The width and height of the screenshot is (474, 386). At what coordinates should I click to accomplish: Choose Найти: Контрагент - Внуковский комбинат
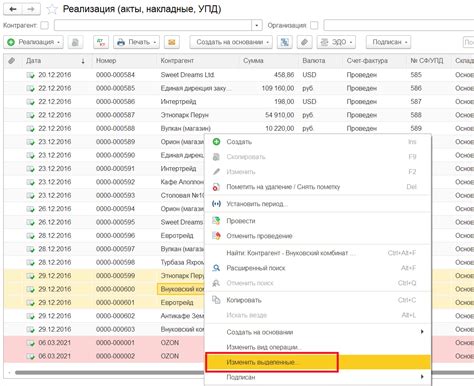click(290, 253)
